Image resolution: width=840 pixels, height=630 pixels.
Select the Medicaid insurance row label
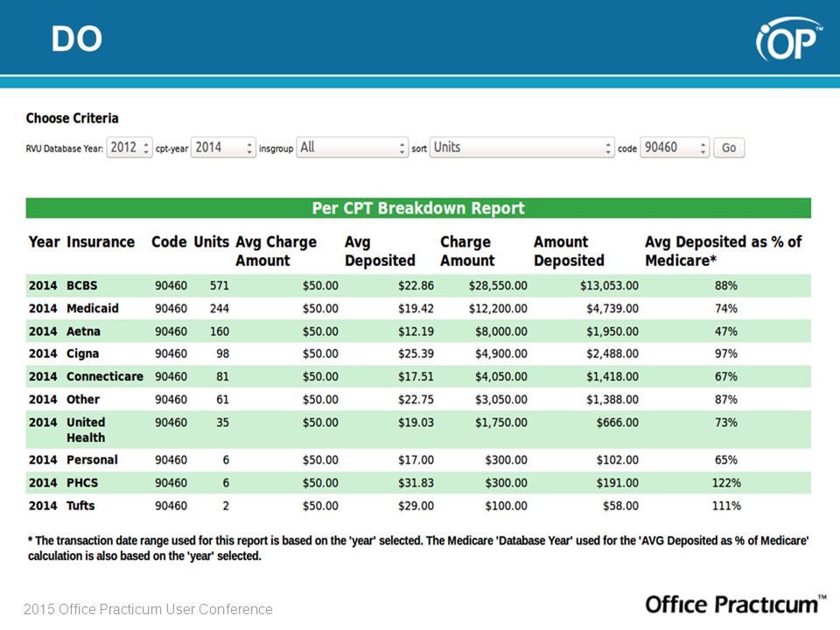(93, 309)
